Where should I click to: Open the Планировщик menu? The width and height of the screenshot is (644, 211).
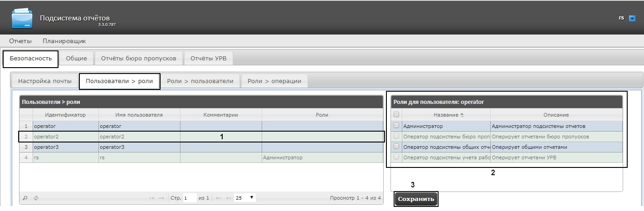coord(64,41)
